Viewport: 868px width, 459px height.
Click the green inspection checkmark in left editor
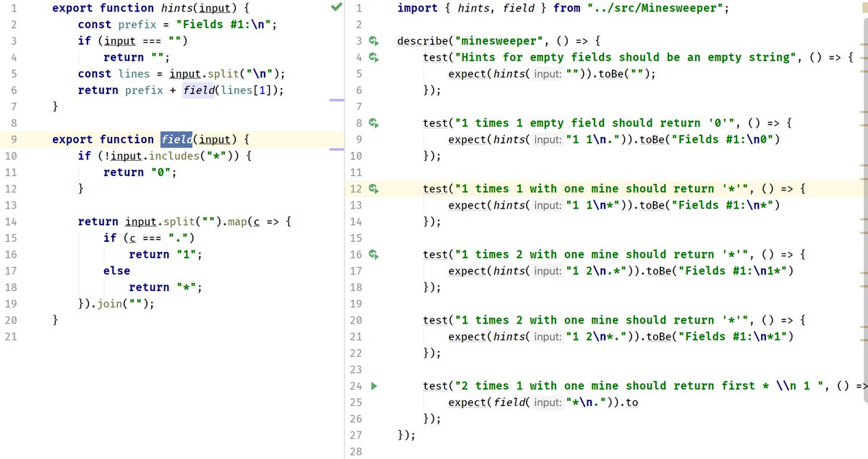(x=335, y=8)
